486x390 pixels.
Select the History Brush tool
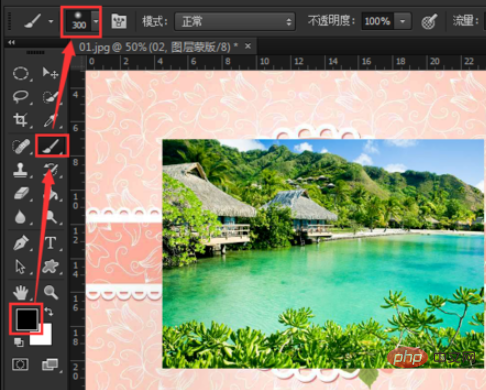point(51,170)
